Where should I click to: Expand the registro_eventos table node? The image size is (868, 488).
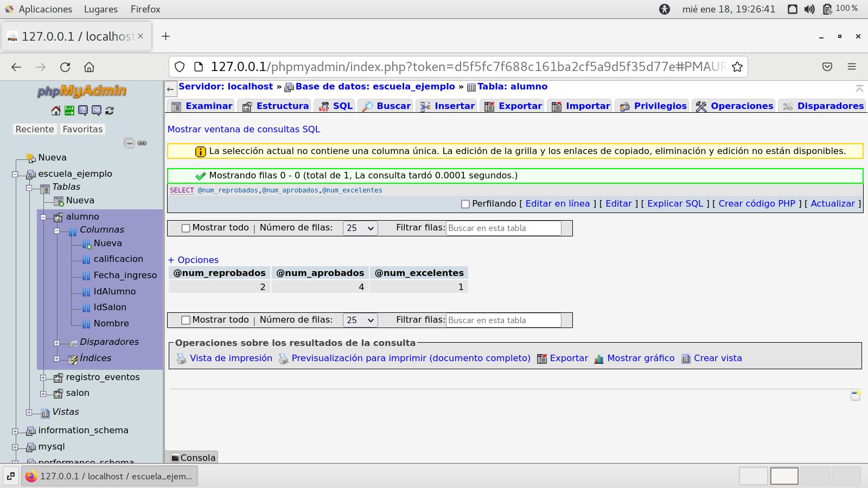tap(43, 378)
